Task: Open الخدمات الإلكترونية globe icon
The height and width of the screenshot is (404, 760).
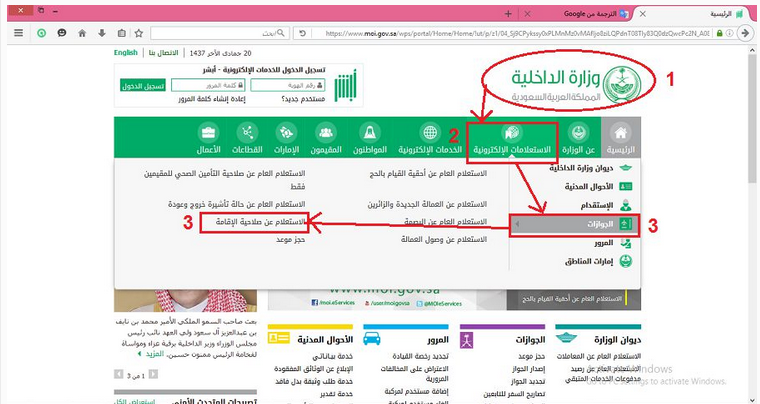Action: [x=430, y=132]
